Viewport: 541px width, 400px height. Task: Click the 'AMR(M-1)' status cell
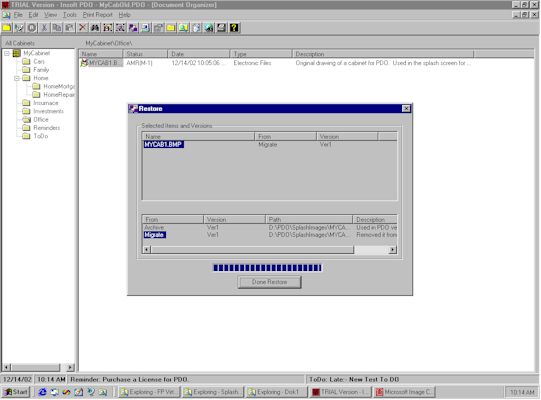(139, 63)
